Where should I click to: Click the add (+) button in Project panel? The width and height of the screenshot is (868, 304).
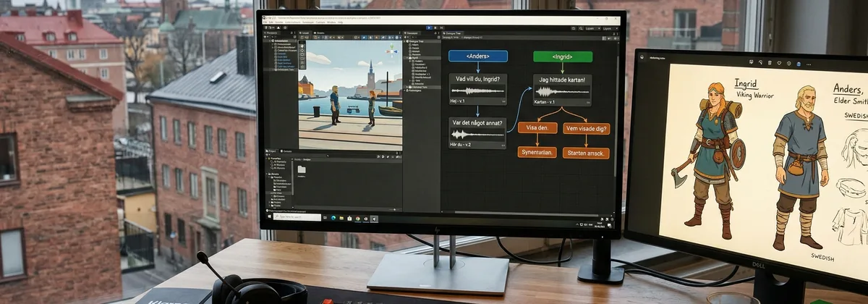pos(267,155)
